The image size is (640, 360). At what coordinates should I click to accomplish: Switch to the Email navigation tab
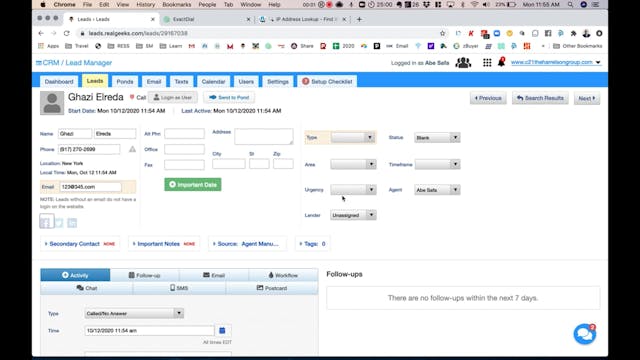point(154,82)
